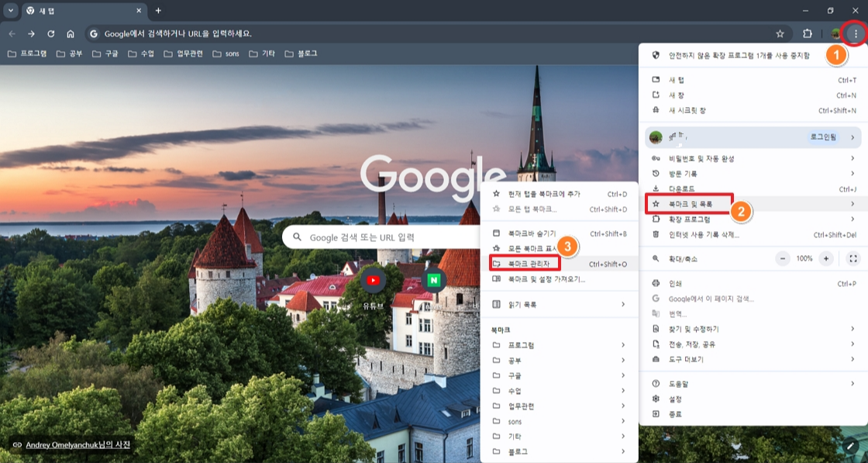Expand the 도움말 submenu
The width and height of the screenshot is (868, 463).
753,383
